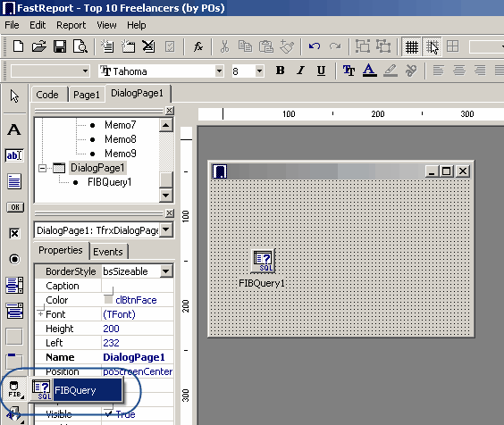Align text center
The width and height of the screenshot is (504, 425).
point(459,71)
